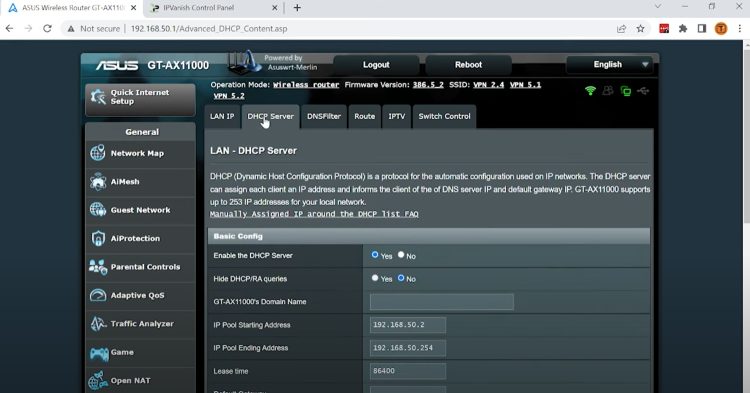750x393 pixels.
Task: Set Enable the DHCP Server to No
Action: (401, 255)
